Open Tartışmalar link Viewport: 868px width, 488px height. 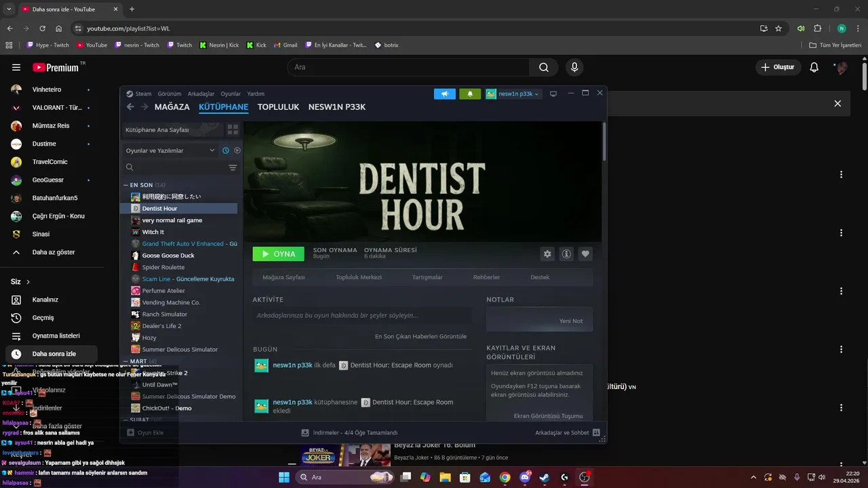click(x=427, y=277)
